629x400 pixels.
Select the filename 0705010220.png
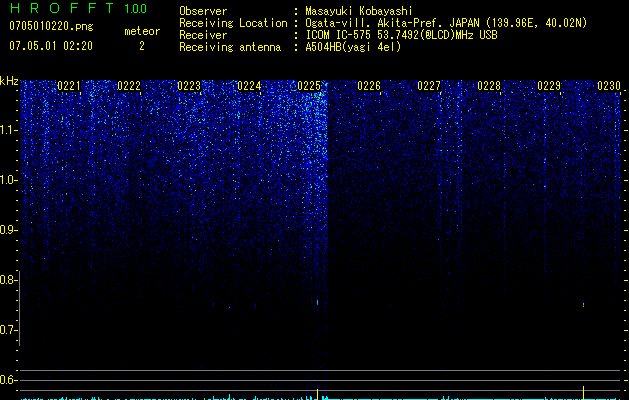[51, 27]
